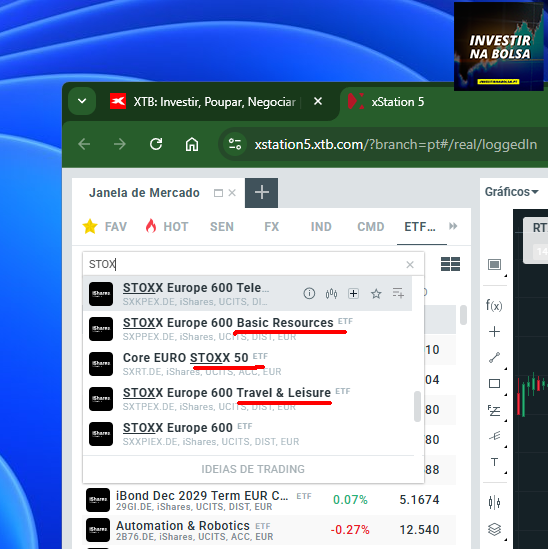Open the browser tab search dropdown arrow

pyautogui.click(x=82, y=102)
